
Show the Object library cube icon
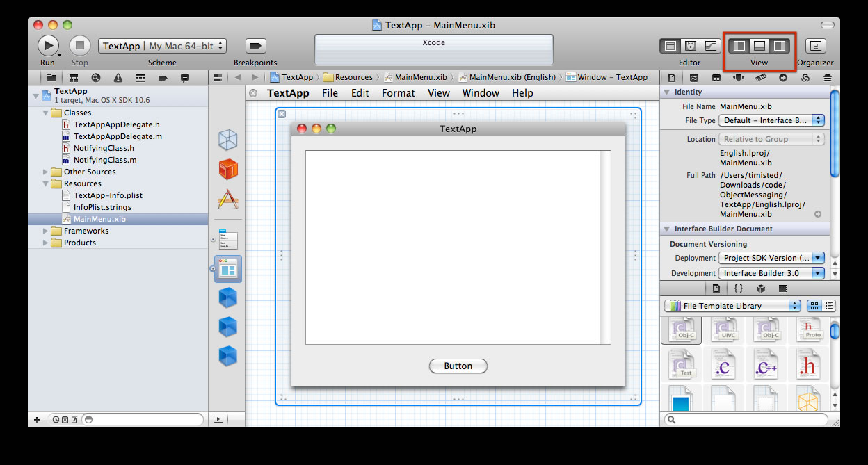click(761, 288)
